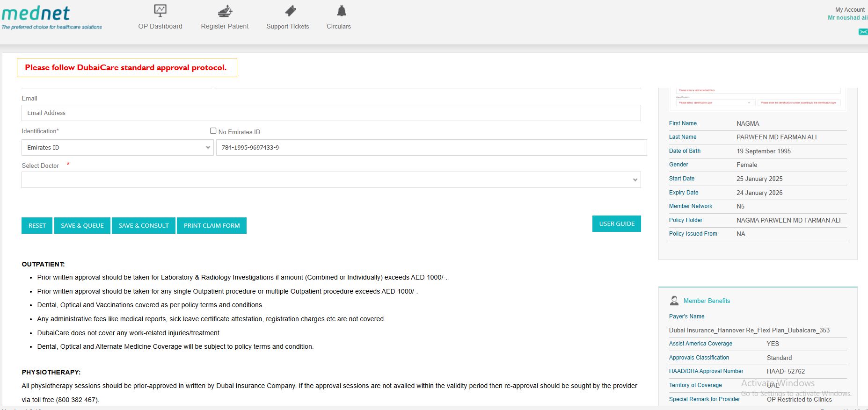Click the Register Patient icon

pyautogui.click(x=225, y=11)
